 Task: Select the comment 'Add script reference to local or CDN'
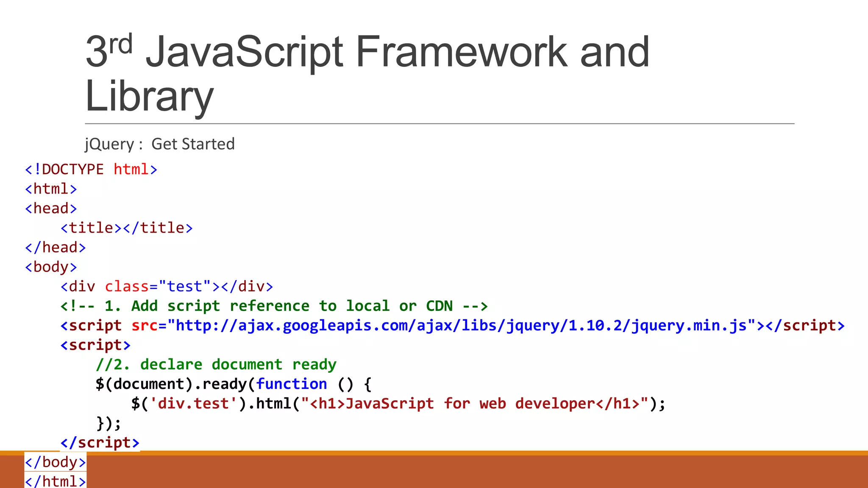pos(274,306)
